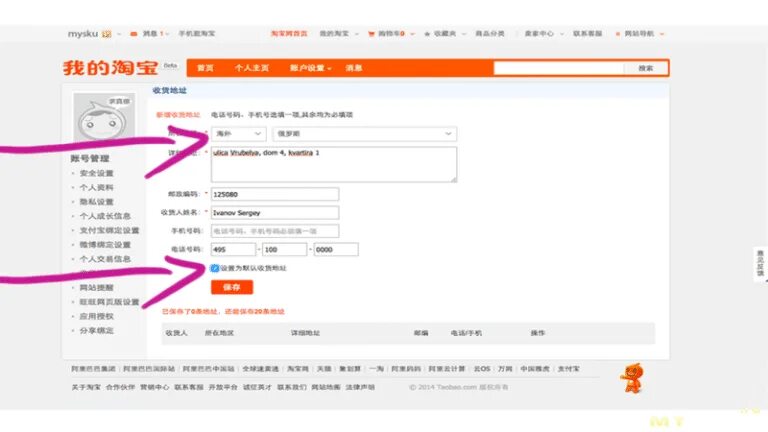The height and width of the screenshot is (432, 768).
Task: Open 一淘 footer link
Action: click(x=376, y=369)
